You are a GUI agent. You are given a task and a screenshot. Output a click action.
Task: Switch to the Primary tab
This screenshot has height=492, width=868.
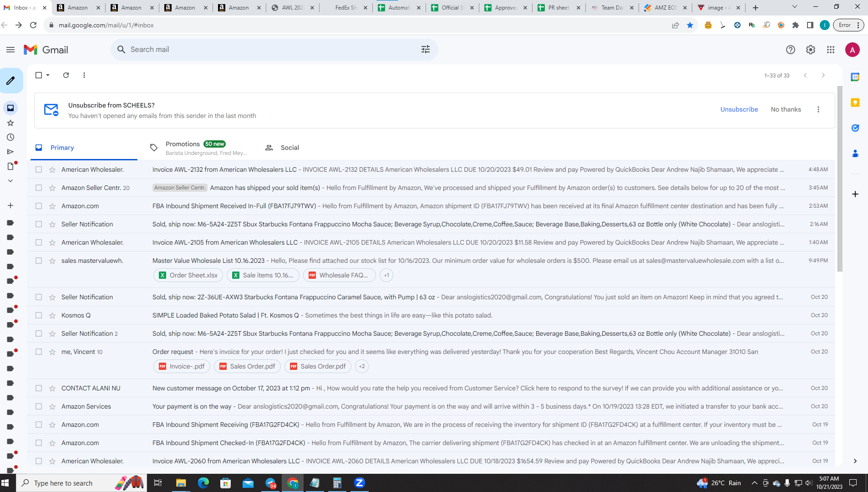pos(84,148)
